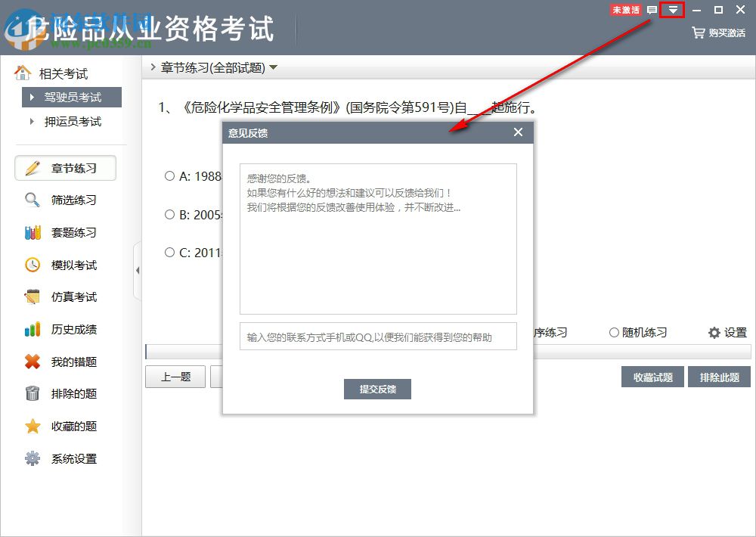Open 筛选练习 with the magnifier icon

click(x=30, y=200)
